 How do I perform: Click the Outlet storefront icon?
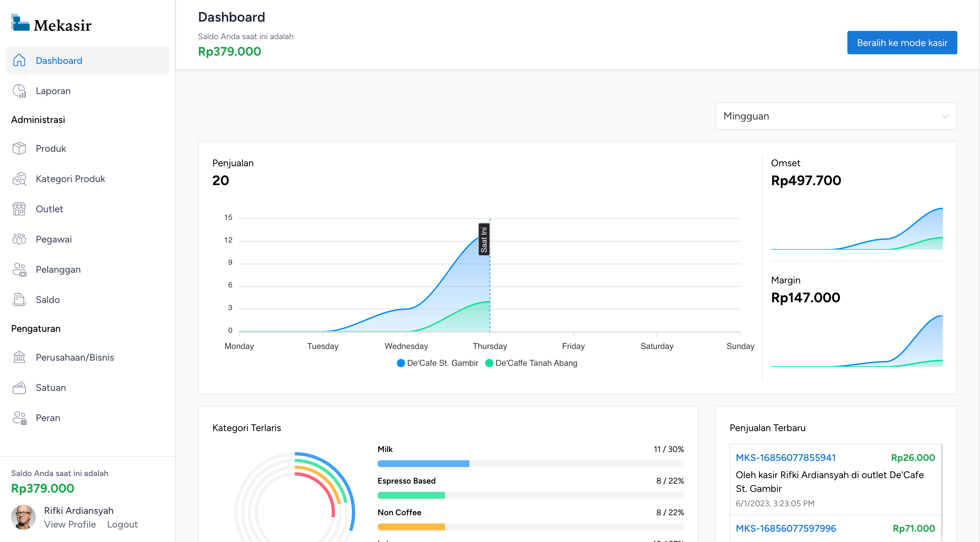pyautogui.click(x=19, y=209)
